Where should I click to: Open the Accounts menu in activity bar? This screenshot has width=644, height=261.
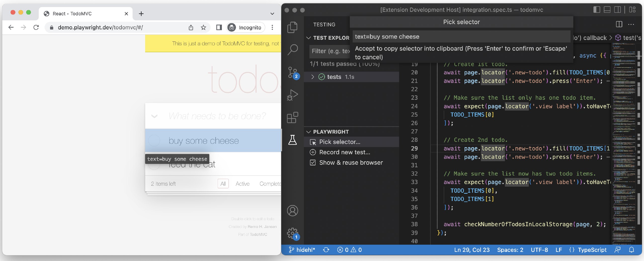pos(292,211)
